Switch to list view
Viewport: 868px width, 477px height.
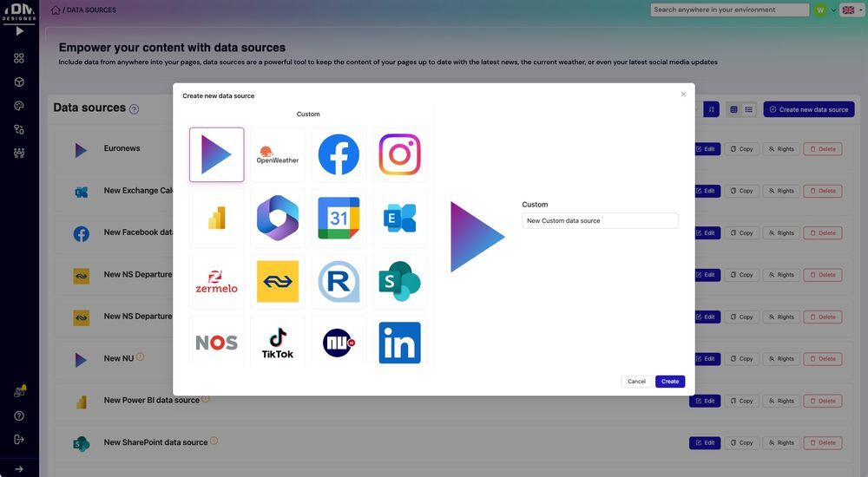(x=748, y=109)
